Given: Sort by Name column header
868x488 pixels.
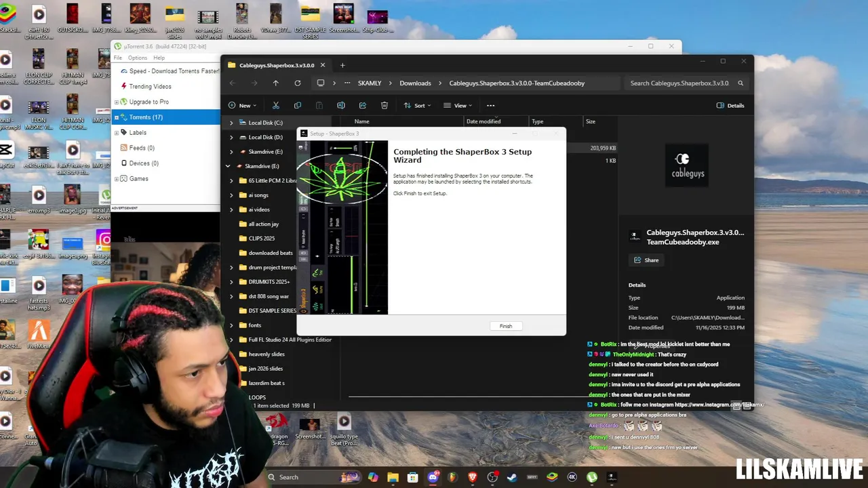Looking at the screenshot, I should (x=361, y=121).
